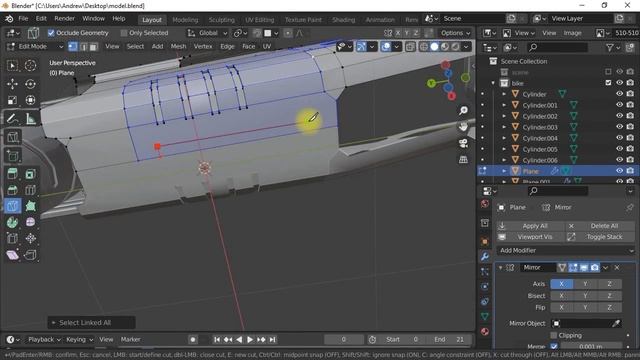Switch to the Modeling workspace tab
Screen dimensions: 640x360
(185, 20)
